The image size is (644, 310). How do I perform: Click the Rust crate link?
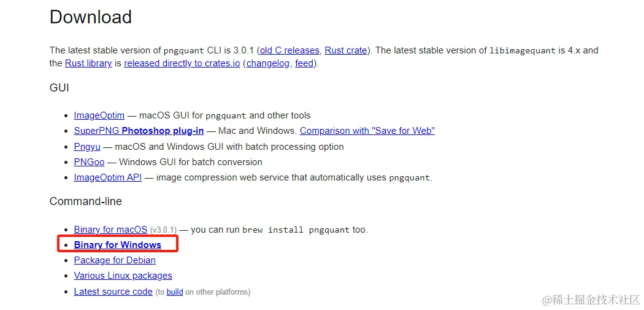tap(345, 50)
